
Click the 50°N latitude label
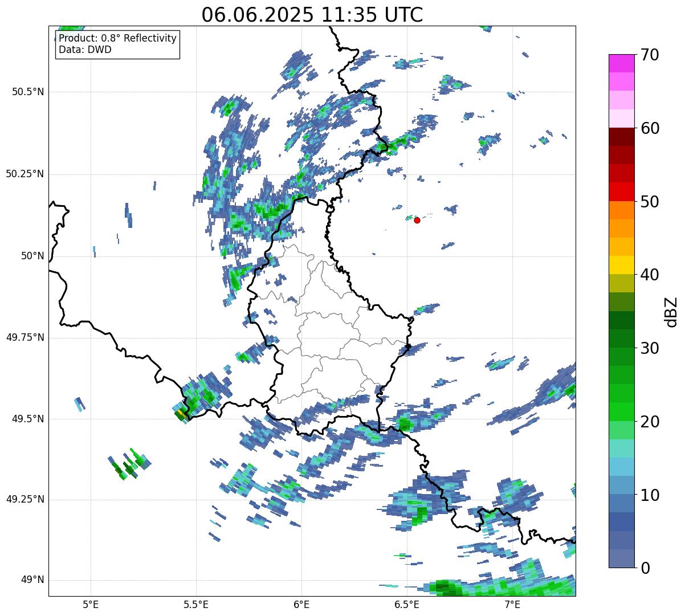pyautogui.click(x=32, y=256)
